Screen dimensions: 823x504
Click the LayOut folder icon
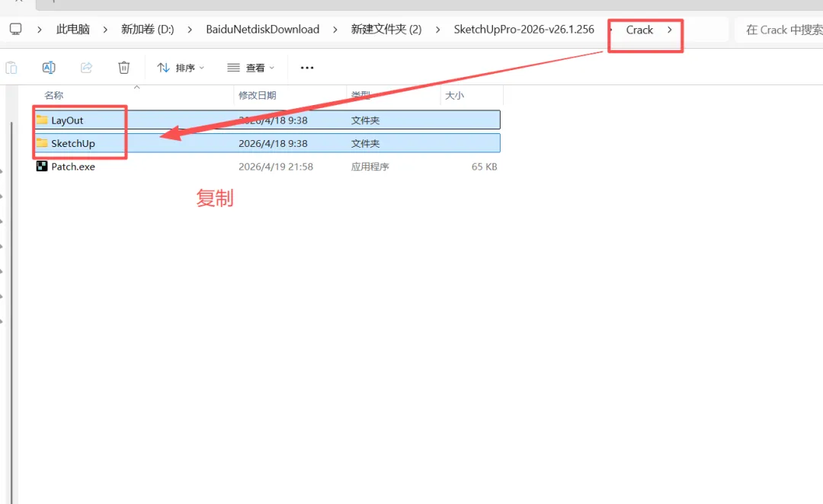pos(42,120)
